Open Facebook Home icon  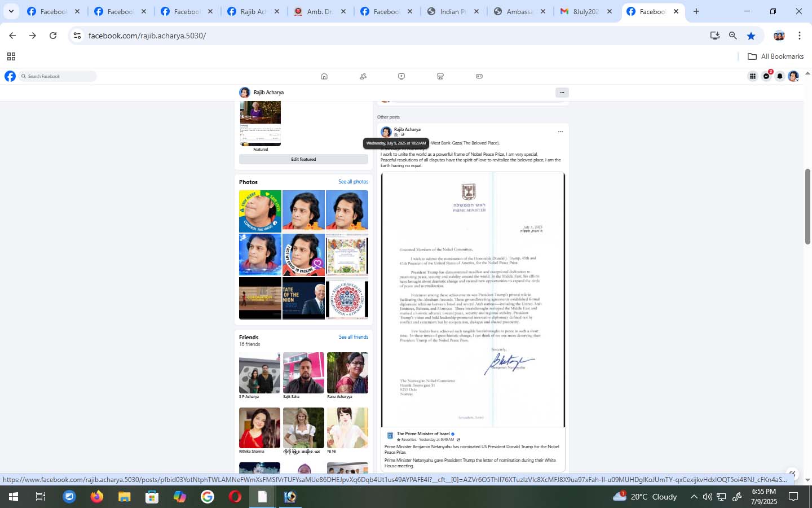tap(324, 76)
